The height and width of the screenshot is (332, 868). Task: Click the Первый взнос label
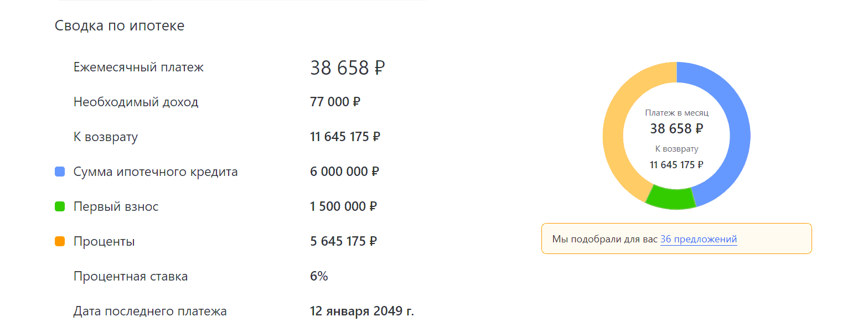click(116, 206)
